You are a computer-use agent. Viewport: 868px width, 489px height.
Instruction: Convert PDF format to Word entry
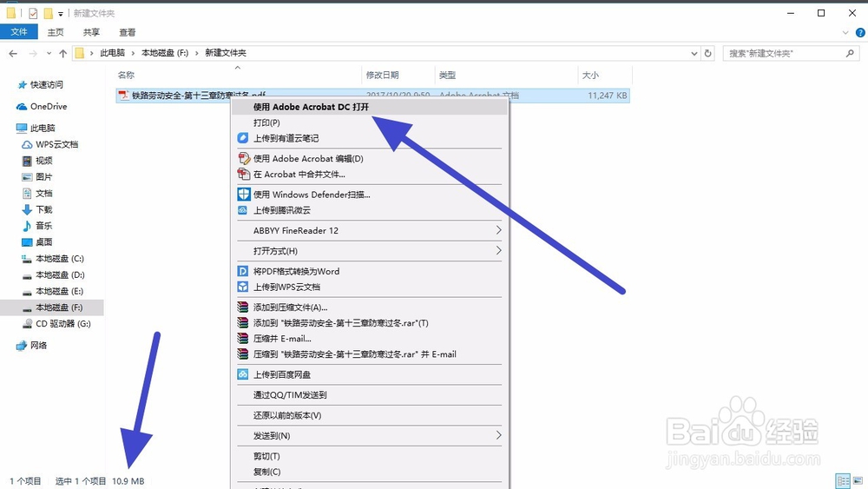(296, 271)
